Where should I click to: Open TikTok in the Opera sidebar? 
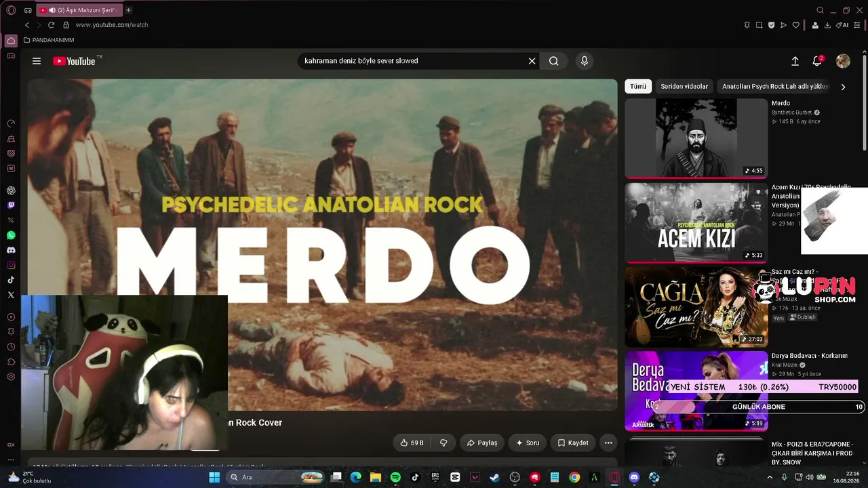pyautogui.click(x=11, y=280)
